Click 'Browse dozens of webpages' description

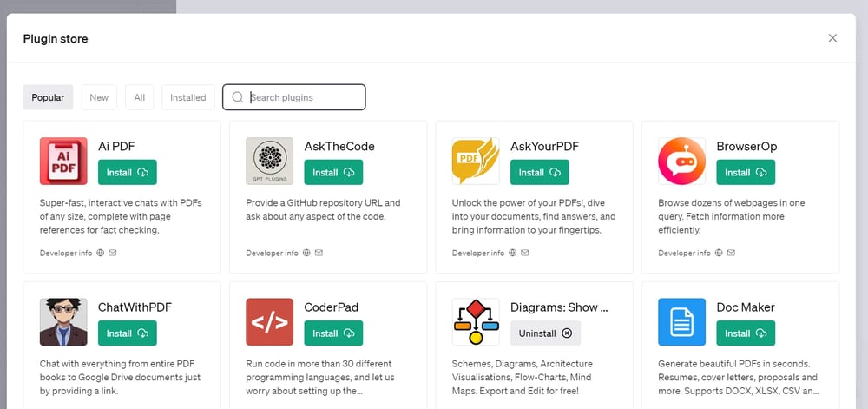coord(731,216)
